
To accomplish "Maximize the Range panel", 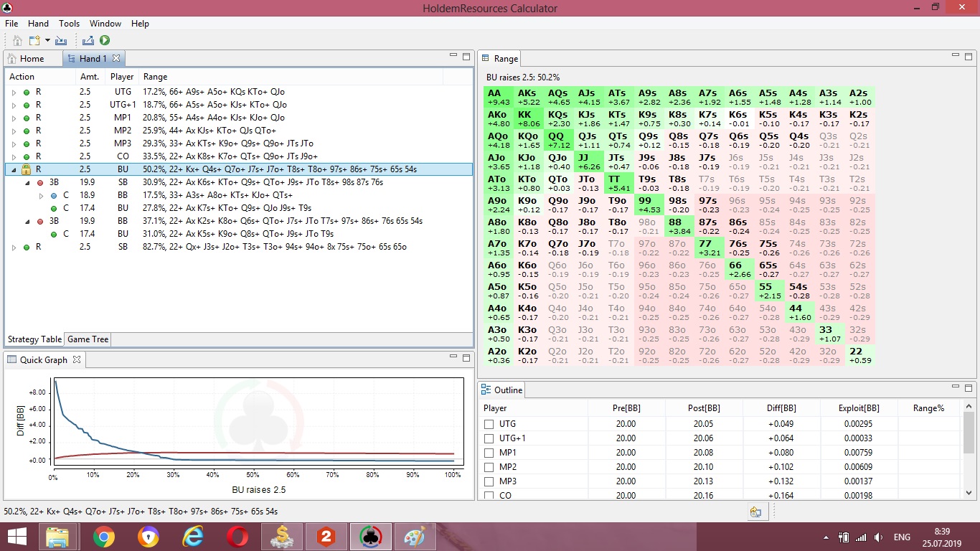I will tap(969, 56).
